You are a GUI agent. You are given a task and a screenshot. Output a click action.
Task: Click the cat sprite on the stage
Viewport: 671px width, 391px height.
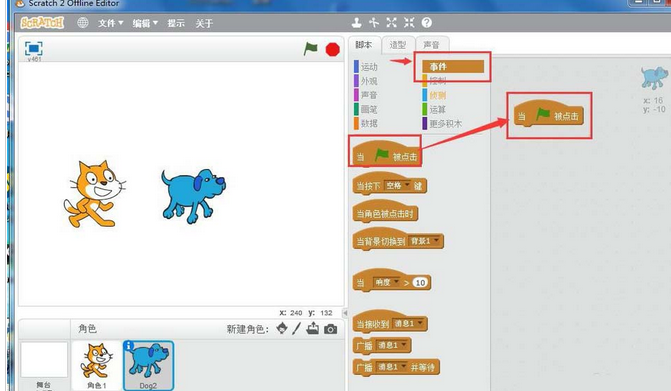click(95, 194)
